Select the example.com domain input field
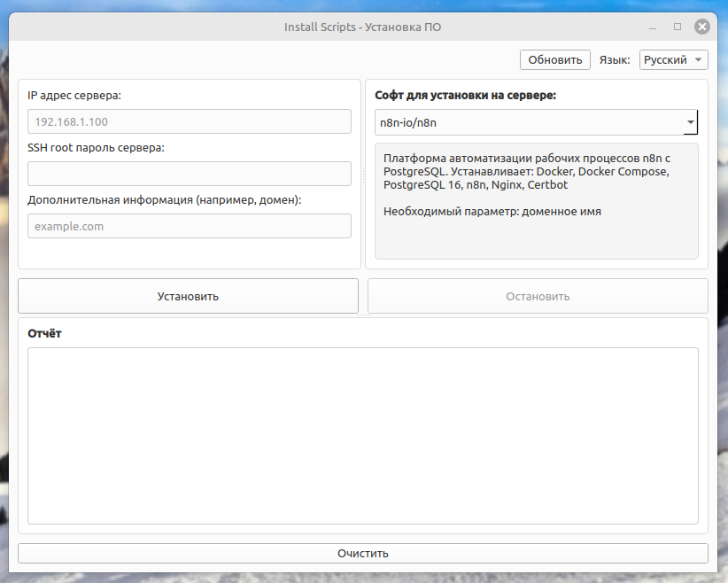 pos(189,226)
